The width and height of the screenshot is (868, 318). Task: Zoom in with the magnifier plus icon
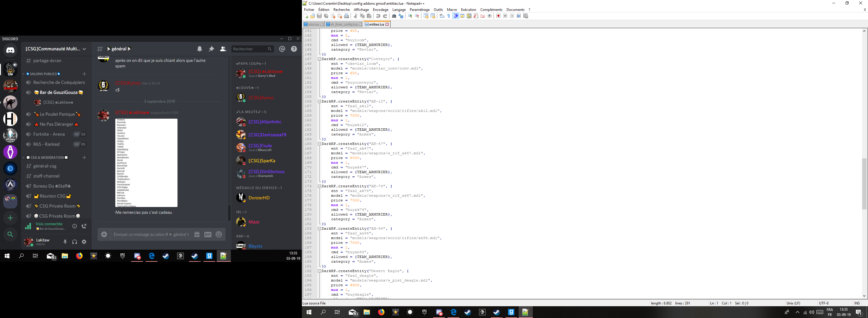pyautogui.click(x=410, y=16)
